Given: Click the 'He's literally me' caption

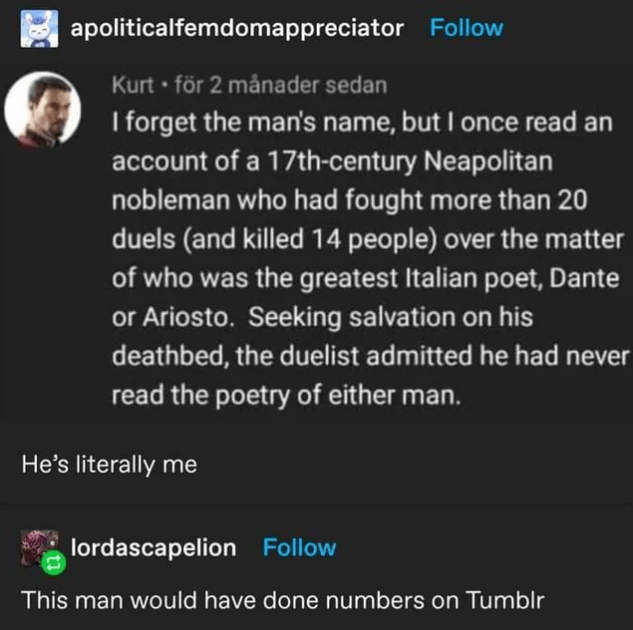Looking at the screenshot, I should pyautogui.click(x=110, y=464).
